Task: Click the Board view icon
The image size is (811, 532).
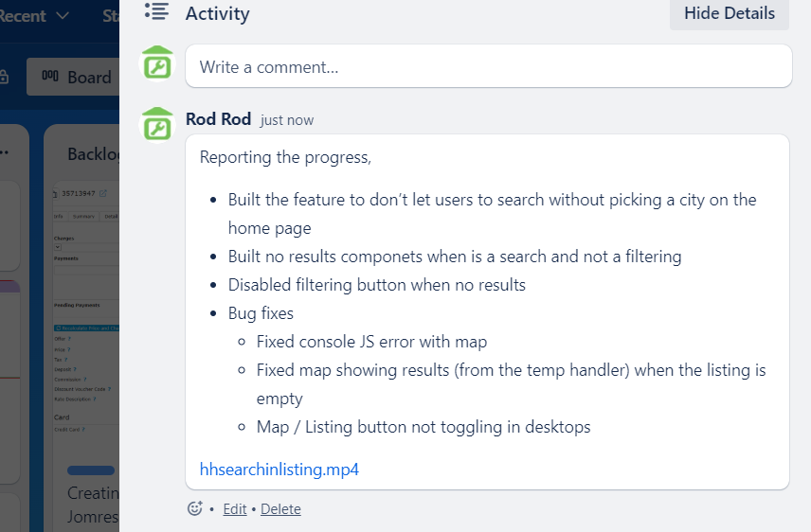Action: (50, 78)
